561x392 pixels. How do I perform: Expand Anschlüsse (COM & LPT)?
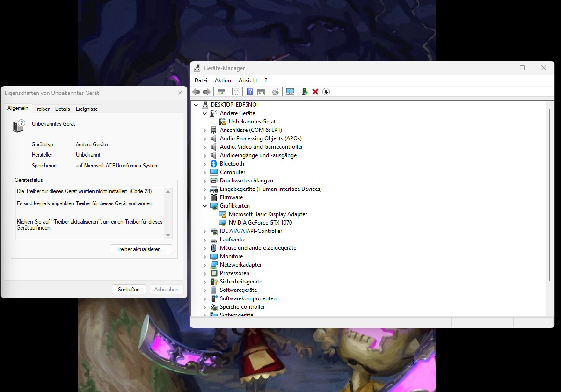[204, 130]
